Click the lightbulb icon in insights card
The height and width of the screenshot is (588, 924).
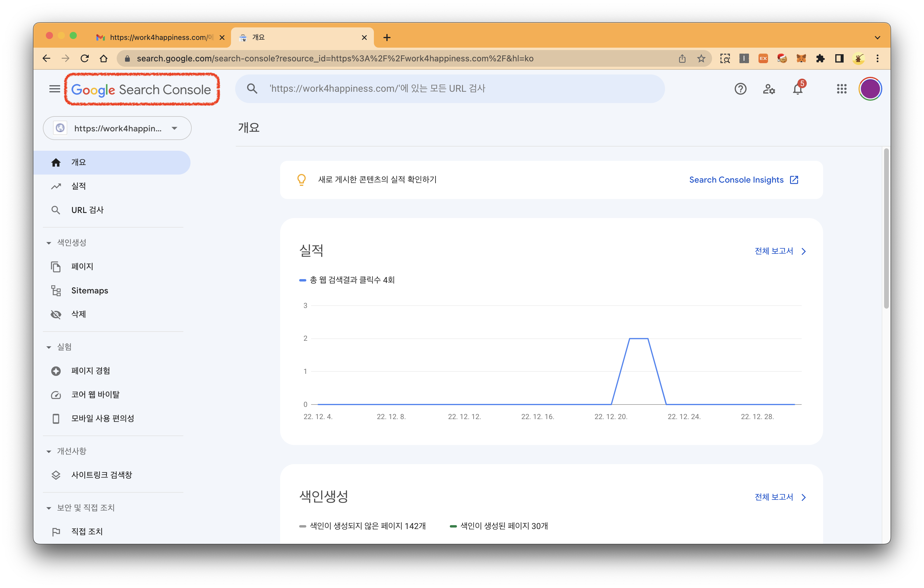point(302,180)
